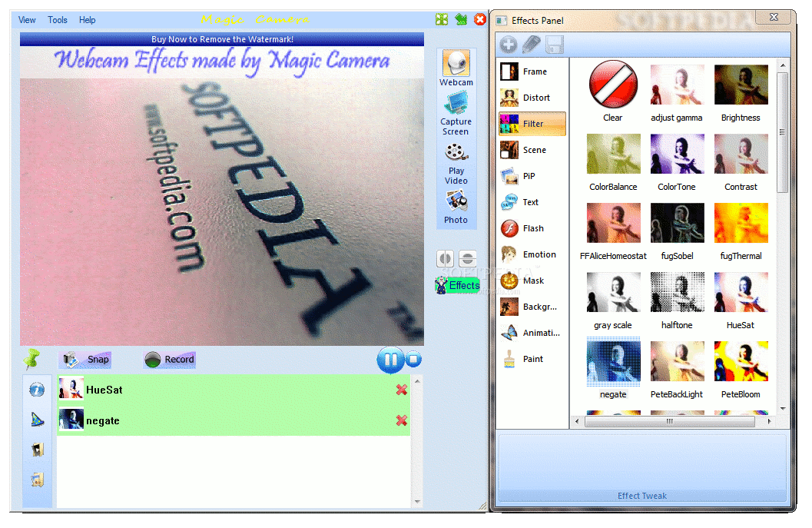Remove the negate effect from list

click(401, 420)
